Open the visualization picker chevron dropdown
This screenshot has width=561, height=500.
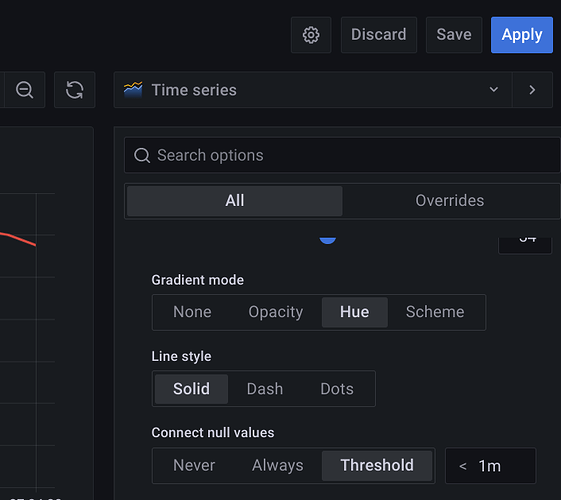coord(494,89)
